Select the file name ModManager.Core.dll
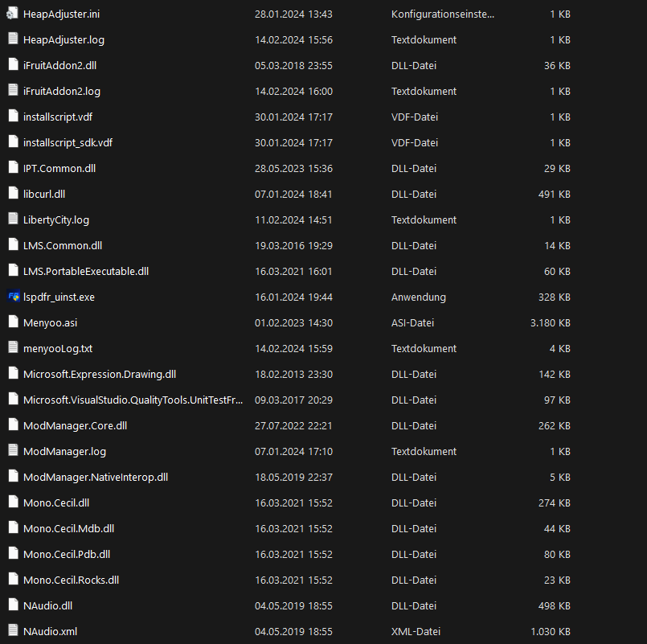Screen dimensions: 647x644 [75, 425]
